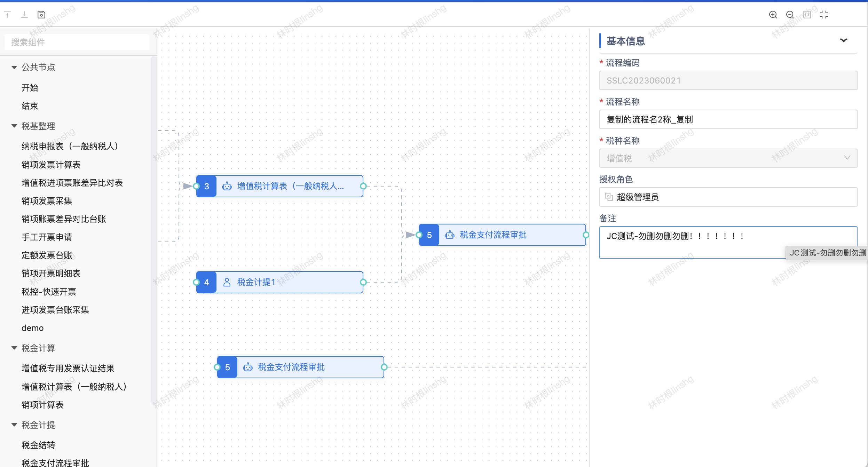
Task: Select 增值税进项票账差异比对表 component
Action: [x=72, y=183]
